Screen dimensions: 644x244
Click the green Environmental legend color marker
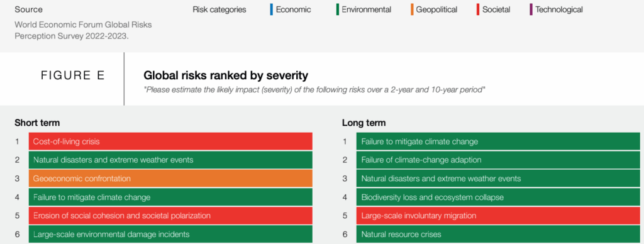[x=337, y=9]
